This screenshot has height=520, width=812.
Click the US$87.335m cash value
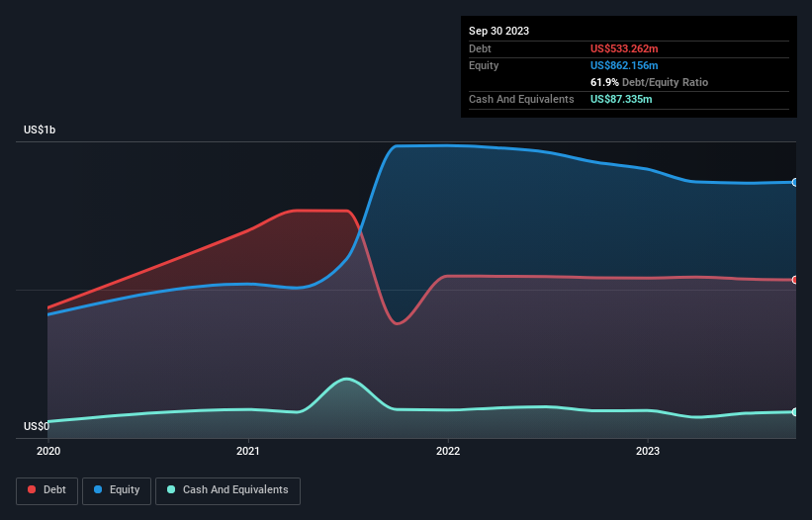[x=621, y=99]
